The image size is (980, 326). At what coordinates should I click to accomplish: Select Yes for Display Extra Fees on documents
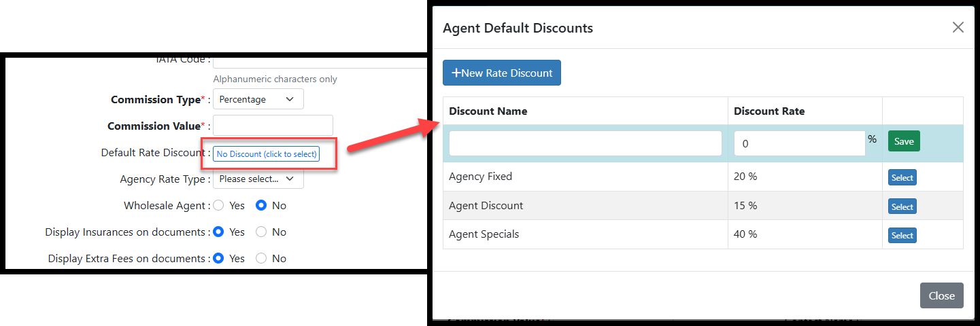[x=219, y=258]
